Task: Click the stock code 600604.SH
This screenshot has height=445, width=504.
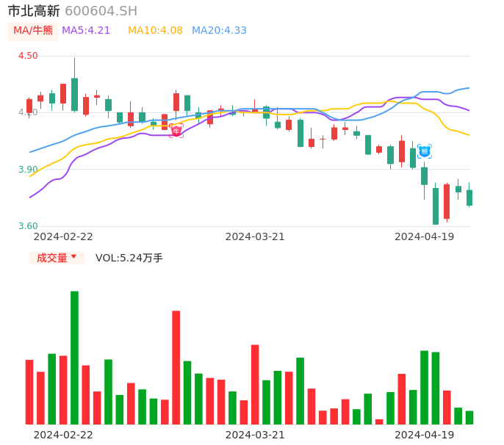Action: [x=101, y=11]
